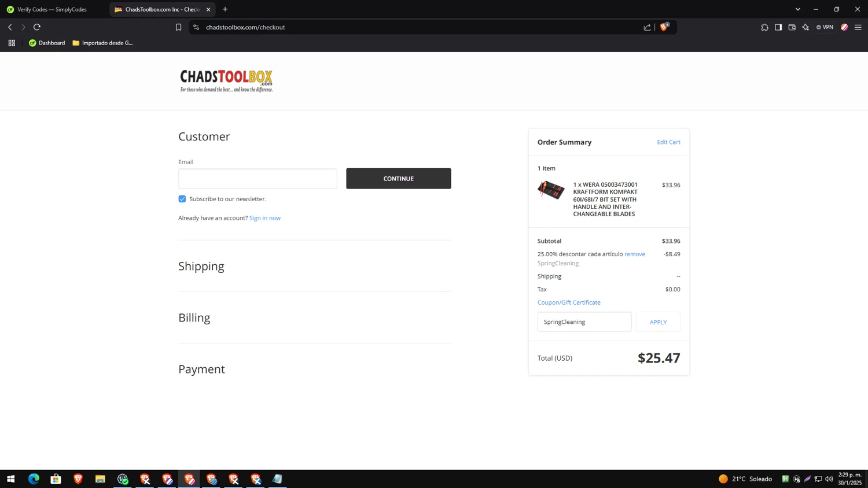868x488 pixels.
Task: Click the browser address bar URL
Action: click(245, 27)
